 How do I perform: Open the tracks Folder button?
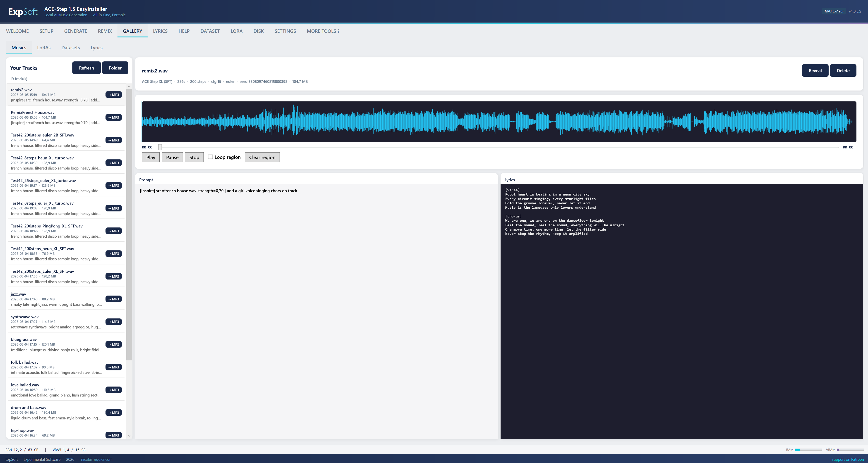click(x=115, y=68)
